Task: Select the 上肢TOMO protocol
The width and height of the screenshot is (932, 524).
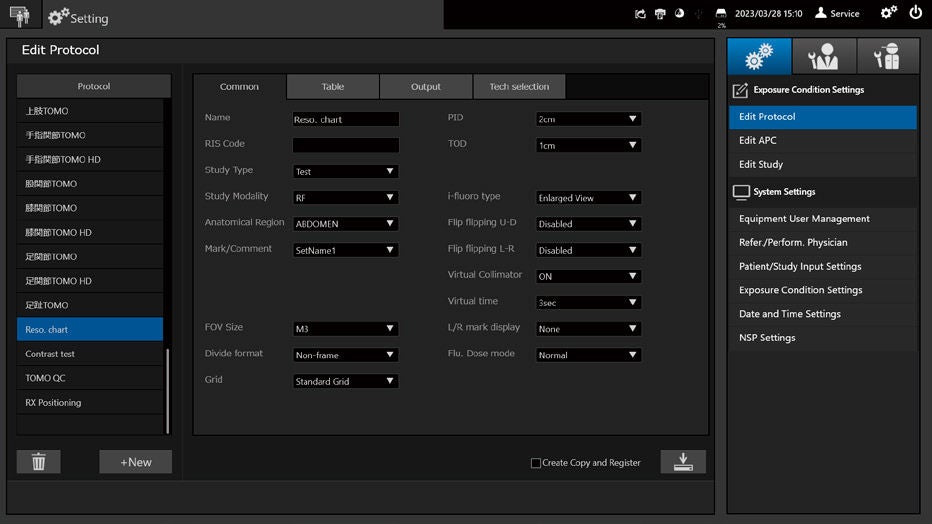Action: [90, 111]
